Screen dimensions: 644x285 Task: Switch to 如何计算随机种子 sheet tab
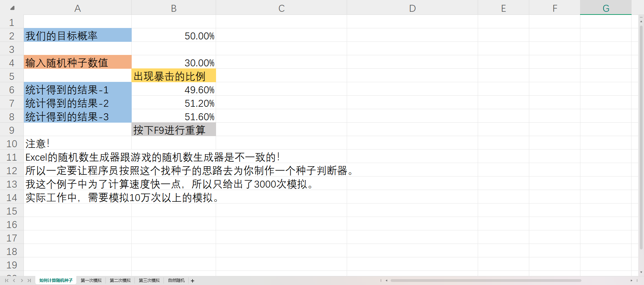(56, 281)
